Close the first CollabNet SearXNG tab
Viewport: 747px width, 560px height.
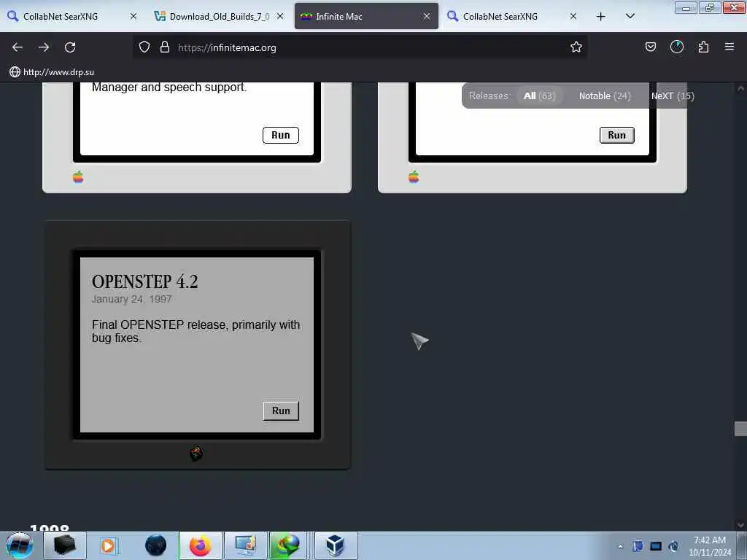coord(133,16)
